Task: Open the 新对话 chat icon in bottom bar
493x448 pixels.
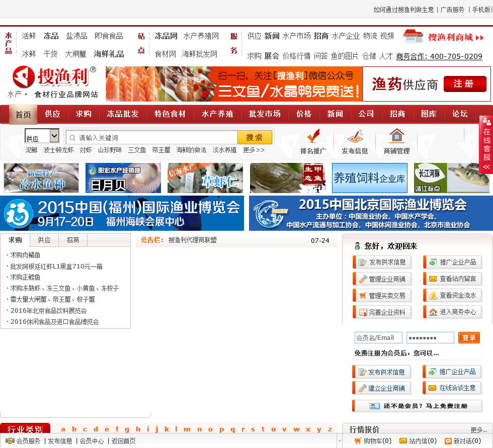Action: coord(448,441)
